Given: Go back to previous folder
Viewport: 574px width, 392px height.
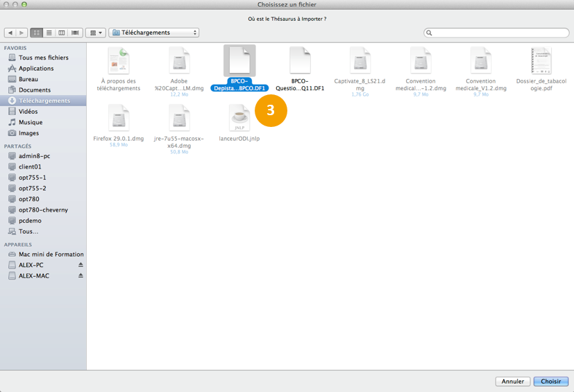Looking at the screenshot, I should point(10,33).
